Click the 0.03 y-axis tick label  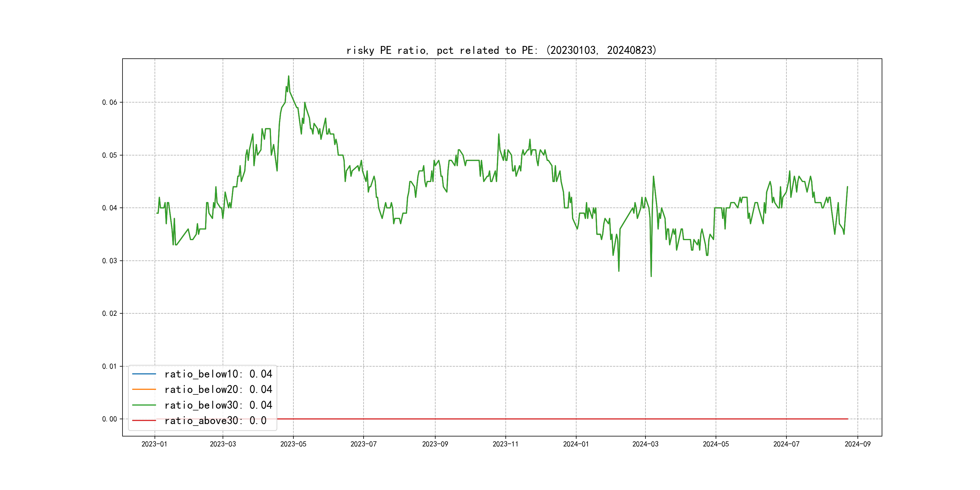[x=109, y=261]
